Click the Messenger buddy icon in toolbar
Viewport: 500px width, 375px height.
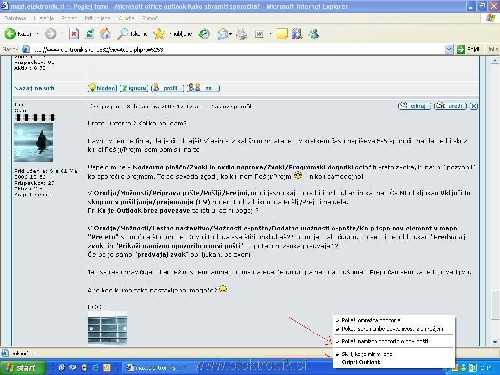pyautogui.click(x=313, y=34)
